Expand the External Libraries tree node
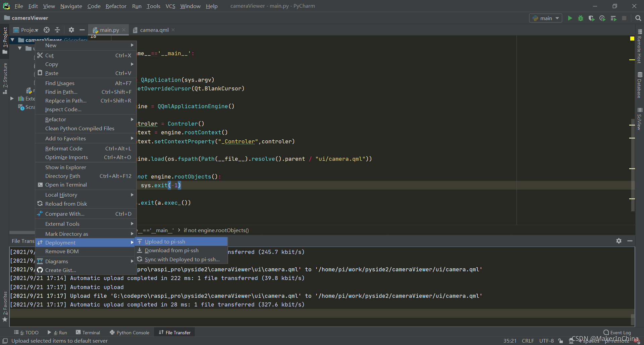The width and height of the screenshot is (644, 345). [12, 98]
